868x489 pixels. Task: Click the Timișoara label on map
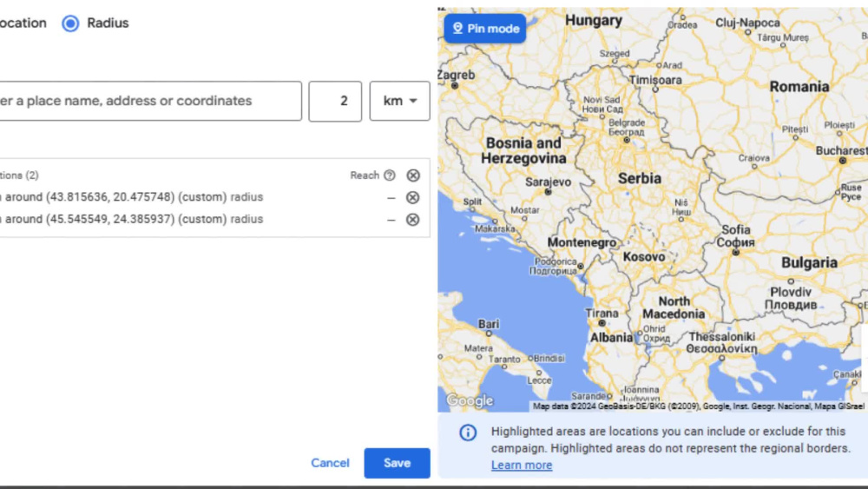tap(655, 80)
